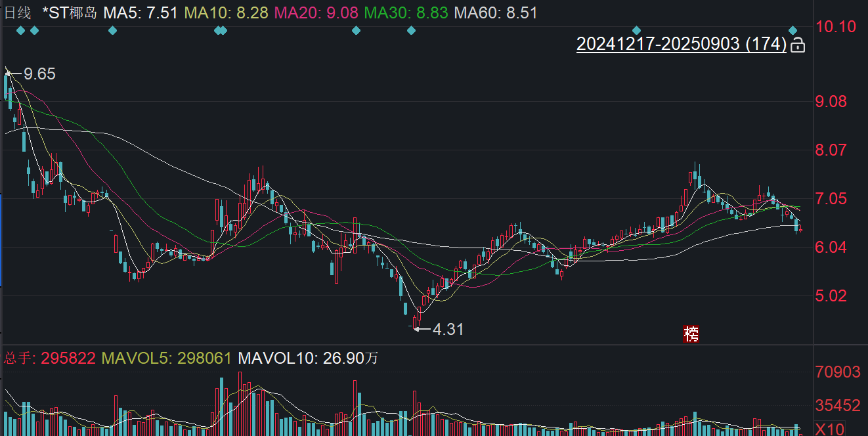868x436 pixels.
Task: Click the 9.08 price axis label
Action: 831,102
